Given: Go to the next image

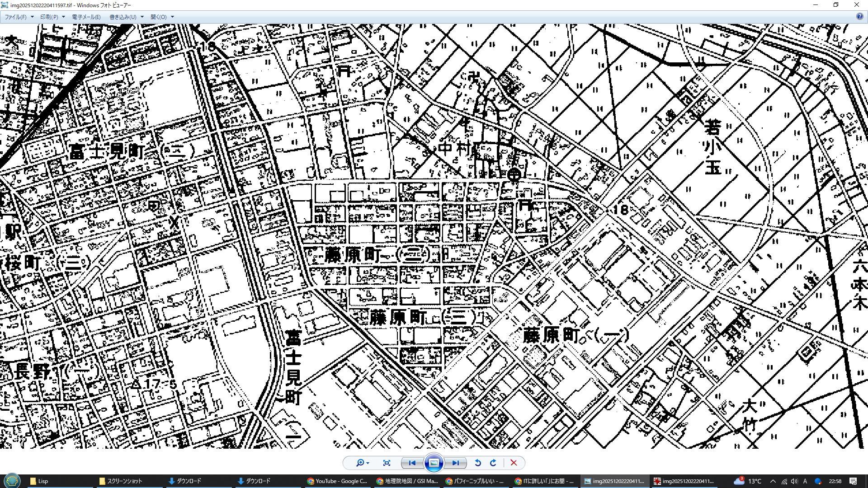Looking at the screenshot, I should [455, 463].
